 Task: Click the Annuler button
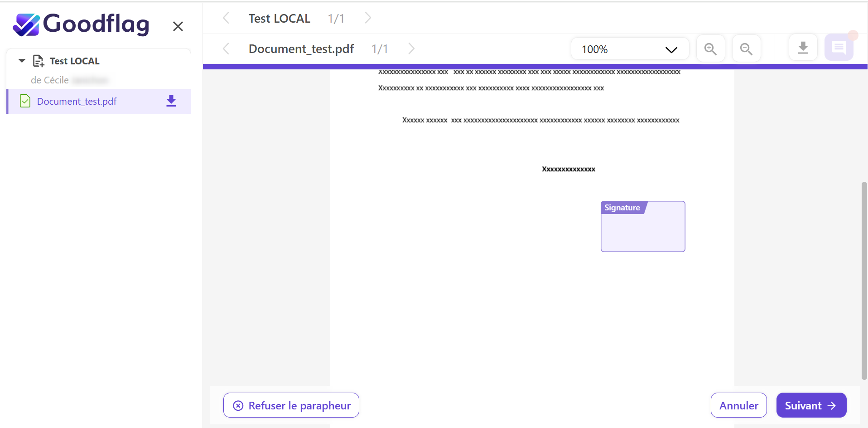[738, 405]
